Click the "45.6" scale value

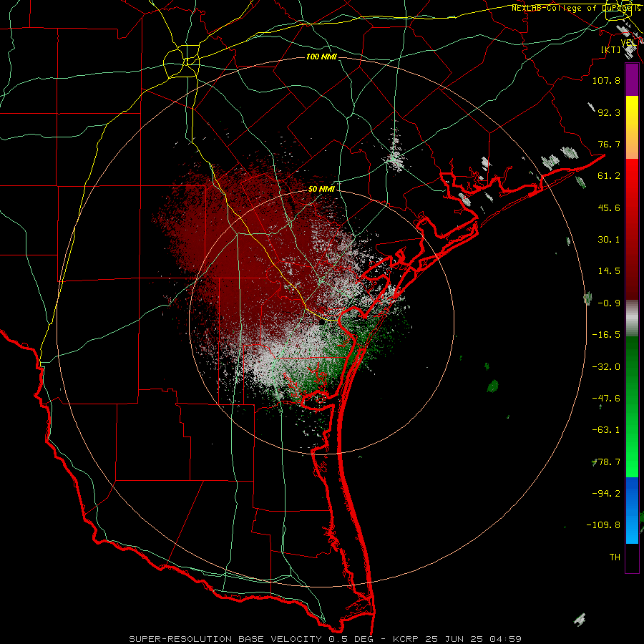[609, 208]
